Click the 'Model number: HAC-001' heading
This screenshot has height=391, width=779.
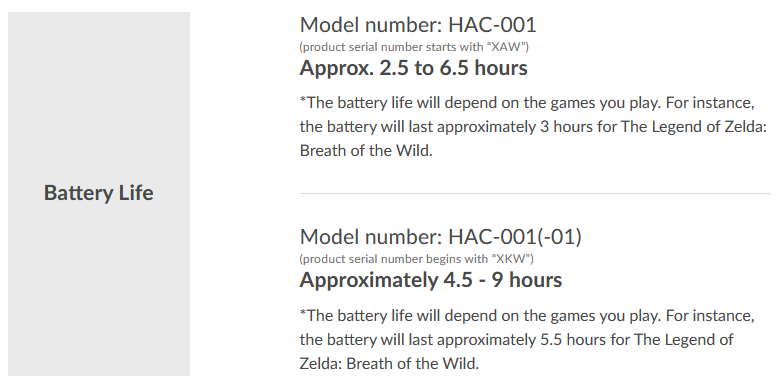418,25
